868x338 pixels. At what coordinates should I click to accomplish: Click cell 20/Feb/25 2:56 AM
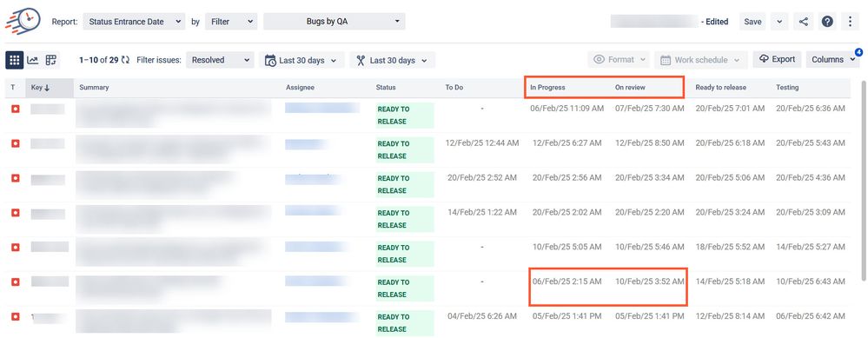click(x=567, y=177)
